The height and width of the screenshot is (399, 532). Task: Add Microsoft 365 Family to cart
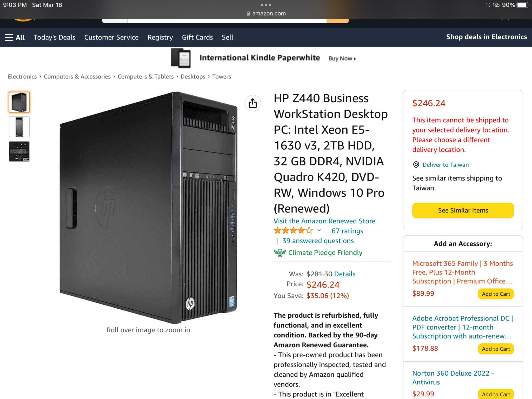point(496,294)
